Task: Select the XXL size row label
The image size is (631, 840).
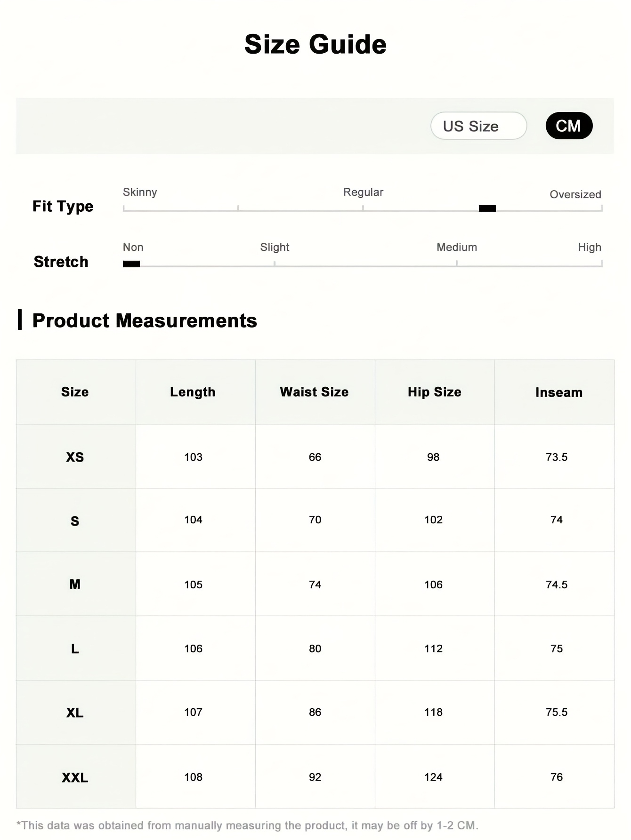Action: (x=75, y=777)
